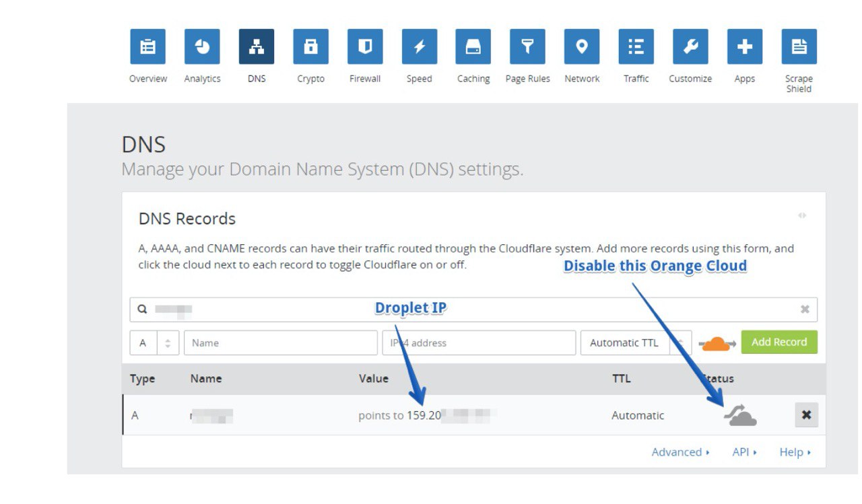Click the Firewall tab label
The image size is (862, 504).
click(x=365, y=79)
